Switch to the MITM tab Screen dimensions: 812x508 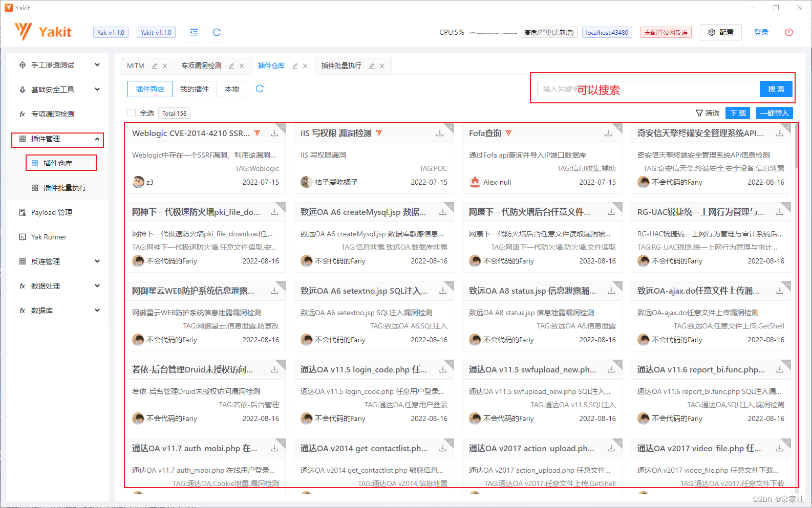136,66
